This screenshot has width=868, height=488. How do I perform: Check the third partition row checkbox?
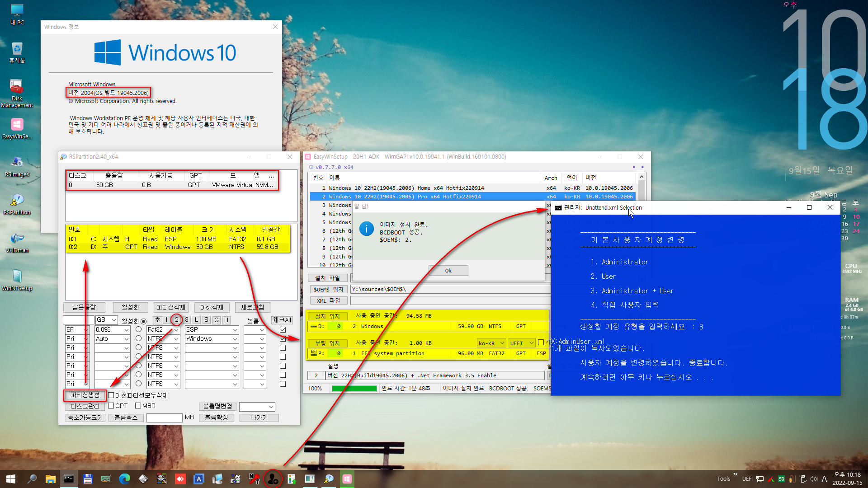click(283, 347)
